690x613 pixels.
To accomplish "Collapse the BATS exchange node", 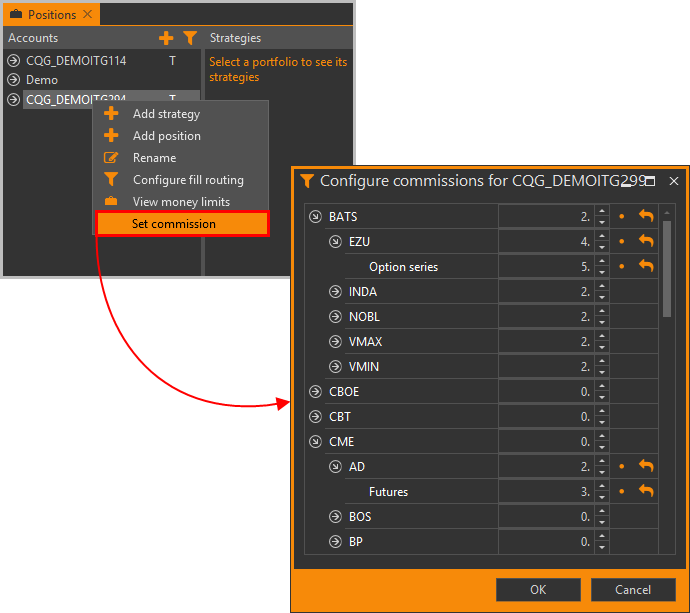I will tap(315, 217).
